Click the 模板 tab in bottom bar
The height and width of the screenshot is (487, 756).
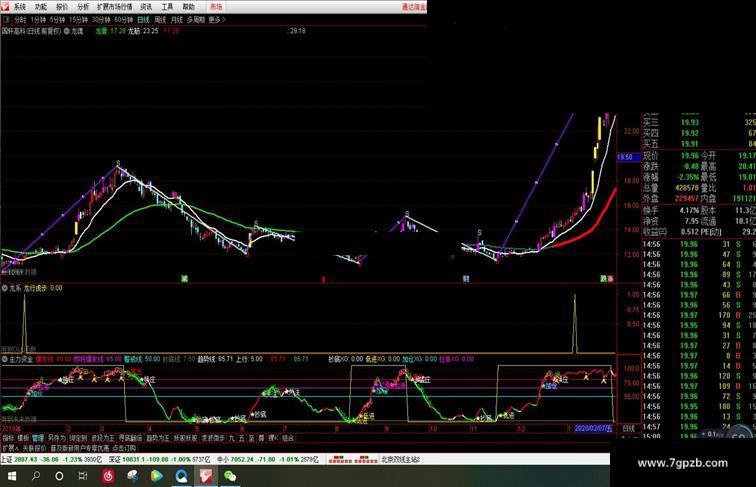pos(23,438)
